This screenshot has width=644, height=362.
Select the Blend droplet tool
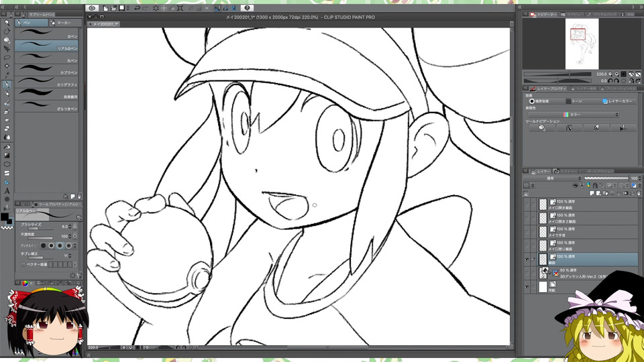pos(7,137)
